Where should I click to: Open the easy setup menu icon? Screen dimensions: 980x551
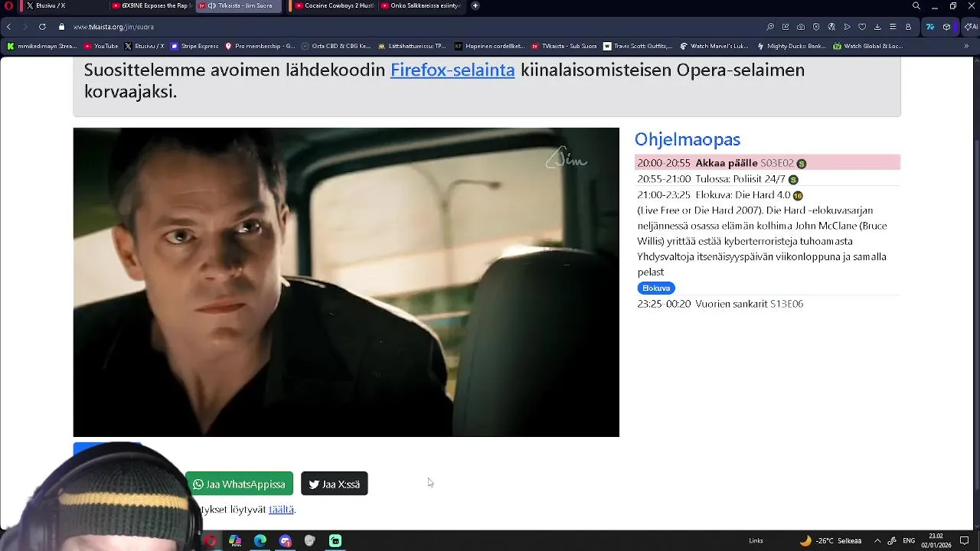click(x=893, y=27)
